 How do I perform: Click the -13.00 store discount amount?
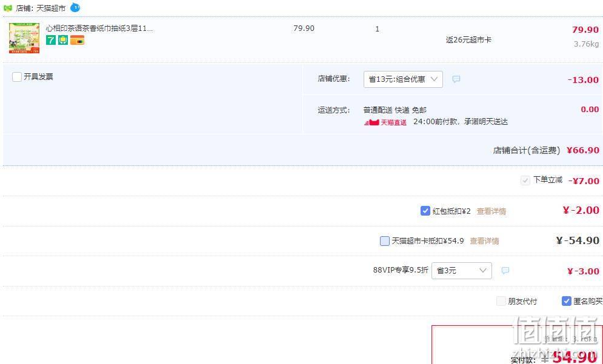click(x=583, y=80)
